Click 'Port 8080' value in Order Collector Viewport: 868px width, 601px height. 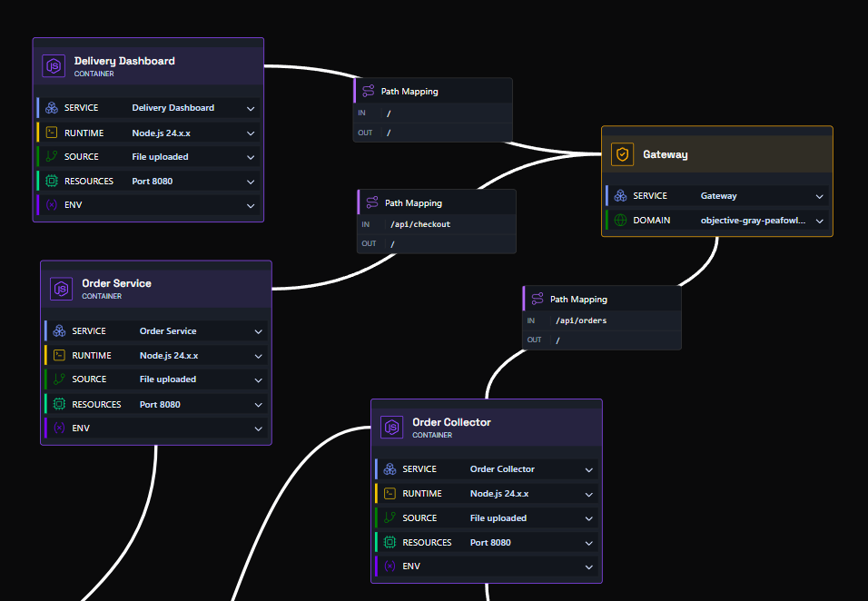(x=490, y=542)
